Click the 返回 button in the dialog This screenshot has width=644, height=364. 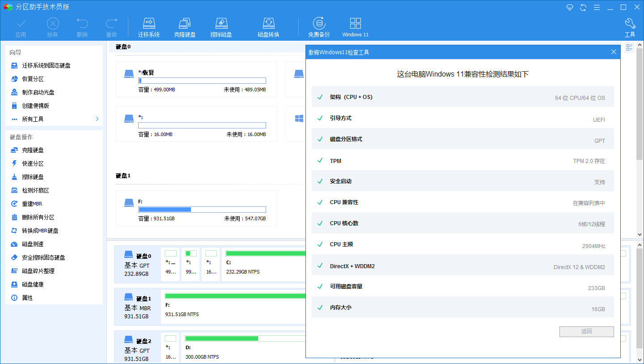(x=586, y=331)
